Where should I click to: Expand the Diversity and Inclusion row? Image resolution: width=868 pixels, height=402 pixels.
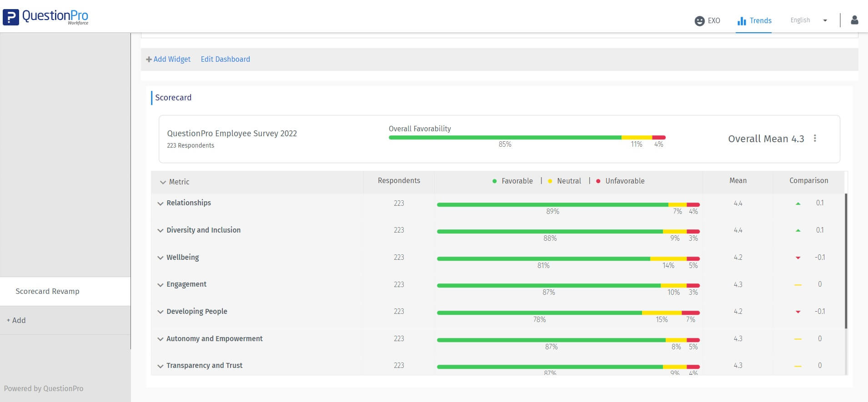pos(161,231)
